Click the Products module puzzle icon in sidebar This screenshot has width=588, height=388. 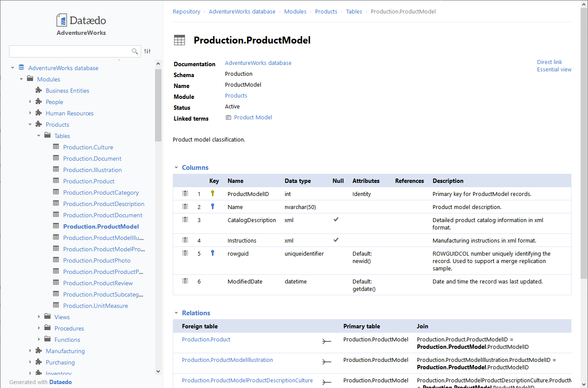(x=38, y=124)
